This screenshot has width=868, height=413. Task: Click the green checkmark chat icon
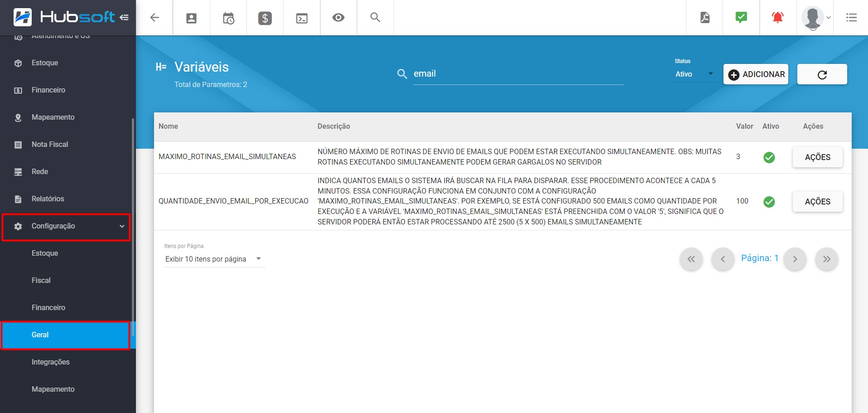pos(741,17)
